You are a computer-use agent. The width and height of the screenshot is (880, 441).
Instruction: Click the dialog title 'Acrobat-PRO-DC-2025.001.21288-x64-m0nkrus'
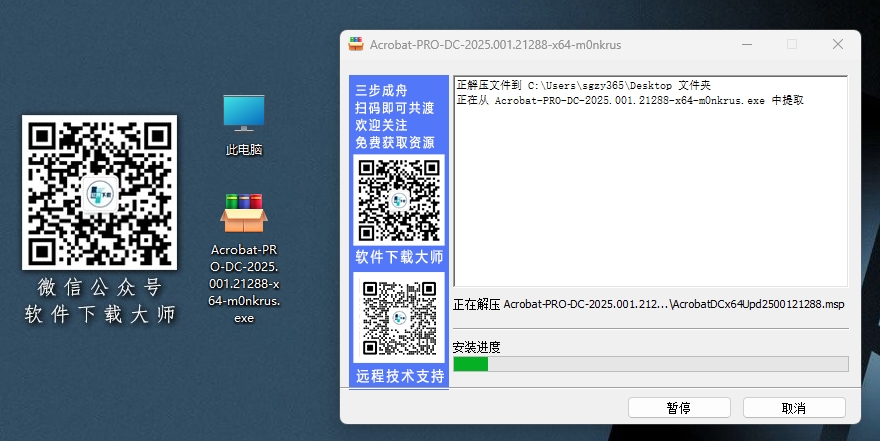[x=496, y=45]
